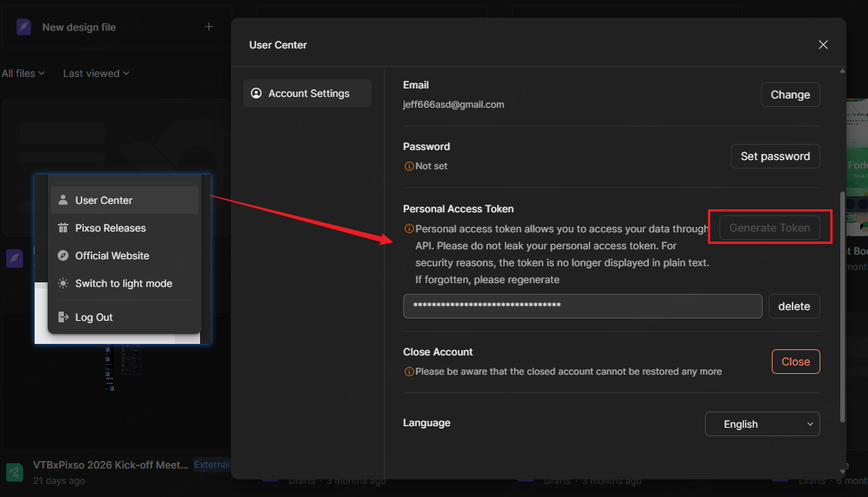Delete the personal access token
This screenshot has width=868, height=497.
click(794, 305)
